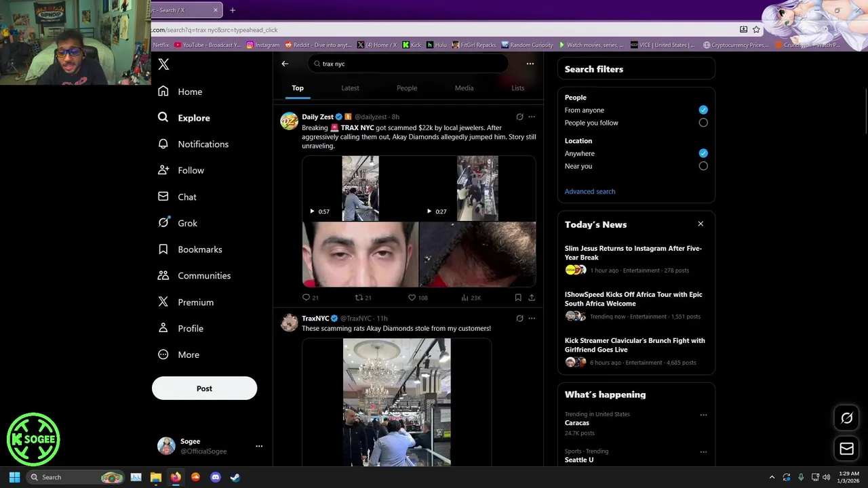Screen dimensions: 868x488
Task: Select From anyone radio option
Action: coord(703,110)
